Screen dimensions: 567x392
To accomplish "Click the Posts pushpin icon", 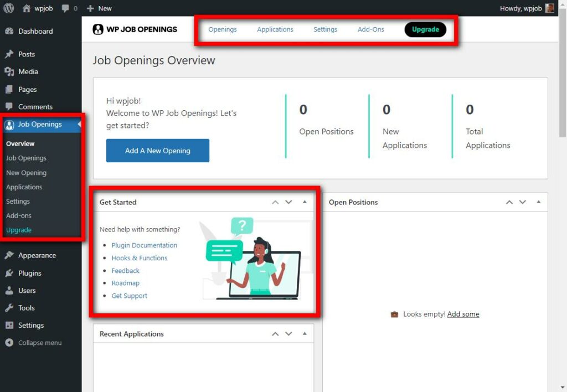I will click(x=9, y=54).
